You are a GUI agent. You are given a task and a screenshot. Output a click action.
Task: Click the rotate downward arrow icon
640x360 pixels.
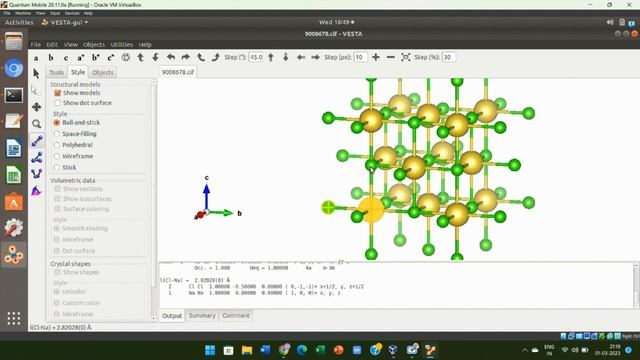point(156,58)
